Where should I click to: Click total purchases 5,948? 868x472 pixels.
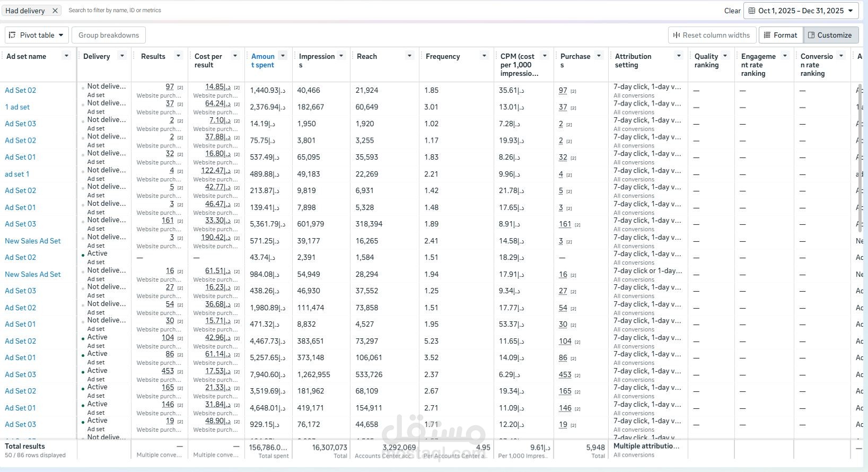(x=595, y=448)
